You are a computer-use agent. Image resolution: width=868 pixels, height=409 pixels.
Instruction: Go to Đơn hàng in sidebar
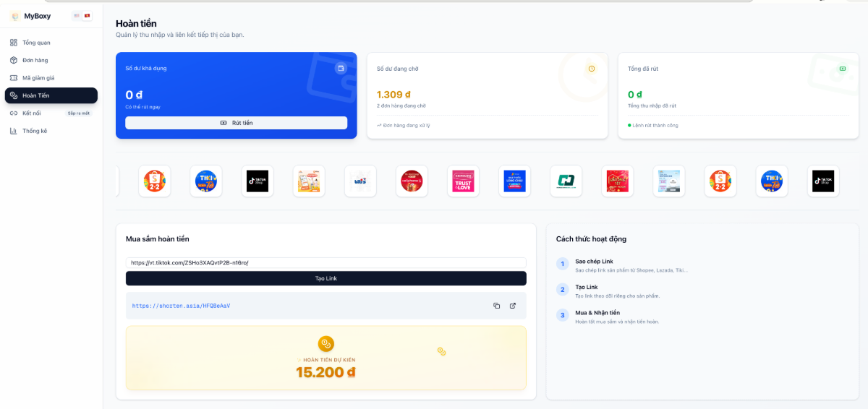35,60
